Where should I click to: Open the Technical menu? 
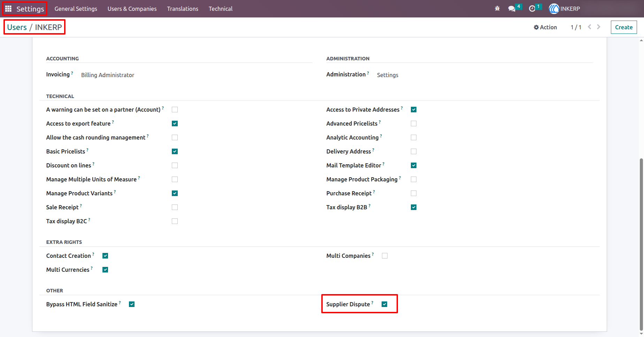221,9
